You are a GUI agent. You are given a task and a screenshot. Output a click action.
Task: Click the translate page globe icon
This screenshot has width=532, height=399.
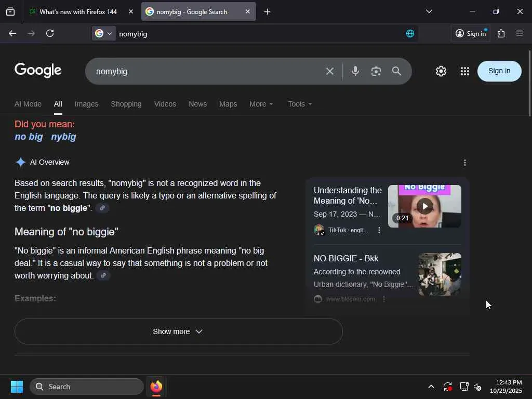(410, 33)
